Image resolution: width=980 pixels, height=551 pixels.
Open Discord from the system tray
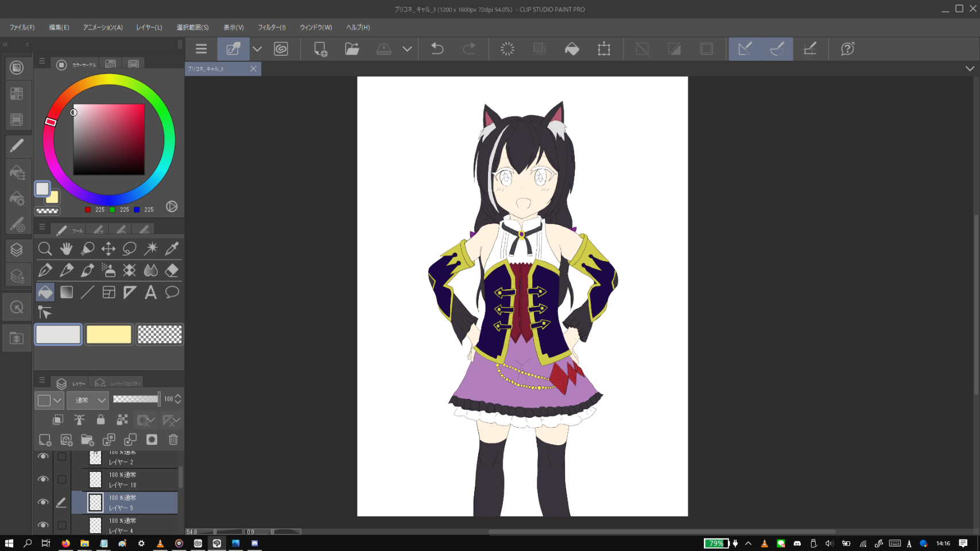tap(797, 544)
